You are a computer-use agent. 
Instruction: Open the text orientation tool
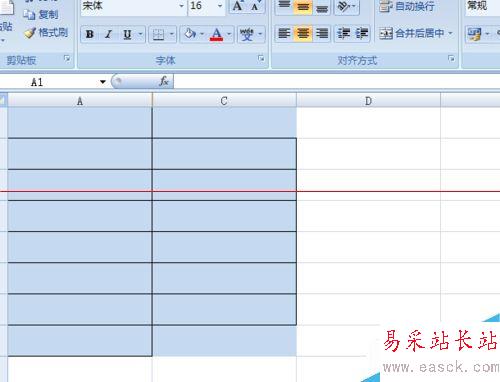(x=346, y=7)
